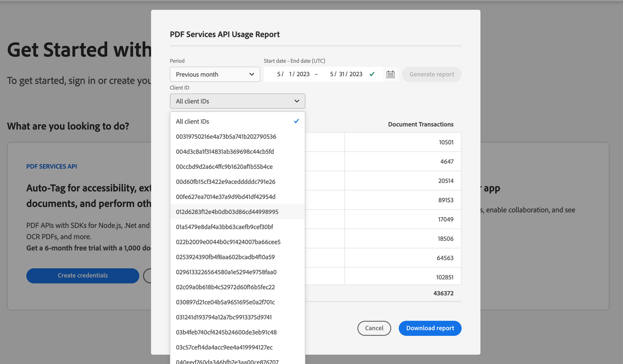Image resolution: width=623 pixels, height=364 pixels.
Task: Choose client ID 01a5479e8daf4a3bb63caefb9cef30bf
Action: [238, 227]
